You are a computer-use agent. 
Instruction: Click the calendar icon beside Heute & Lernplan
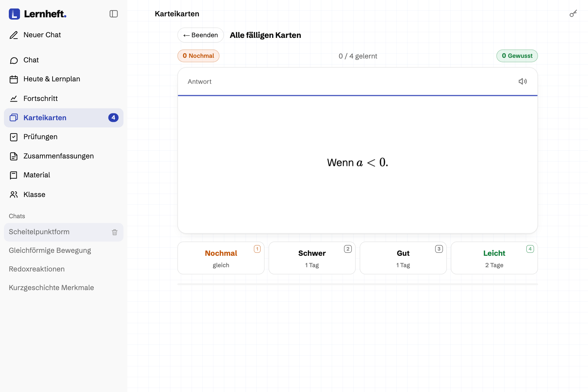coord(14,79)
